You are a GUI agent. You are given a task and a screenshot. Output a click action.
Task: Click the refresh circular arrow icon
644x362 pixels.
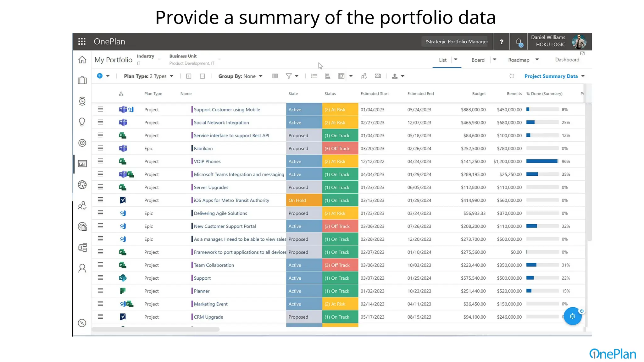(512, 76)
